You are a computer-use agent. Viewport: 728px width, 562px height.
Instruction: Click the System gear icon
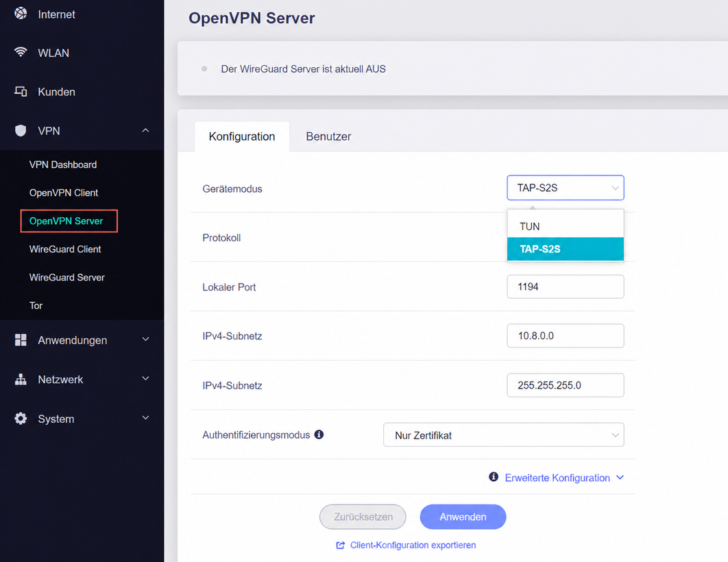pos(21,419)
